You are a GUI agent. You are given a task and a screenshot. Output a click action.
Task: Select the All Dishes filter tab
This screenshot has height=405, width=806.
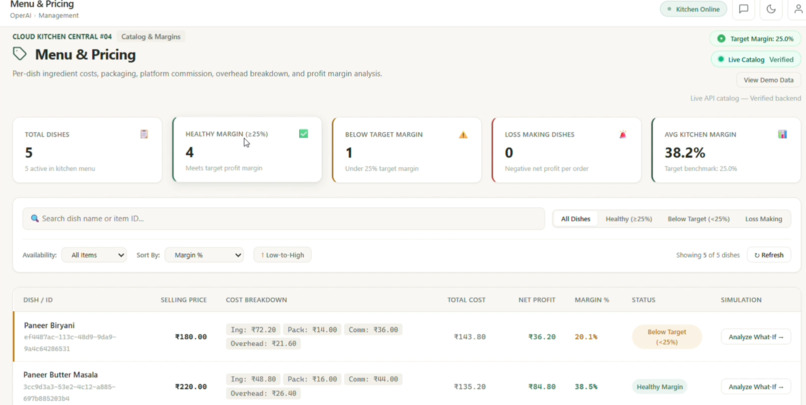pyautogui.click(x=575, y=219)
